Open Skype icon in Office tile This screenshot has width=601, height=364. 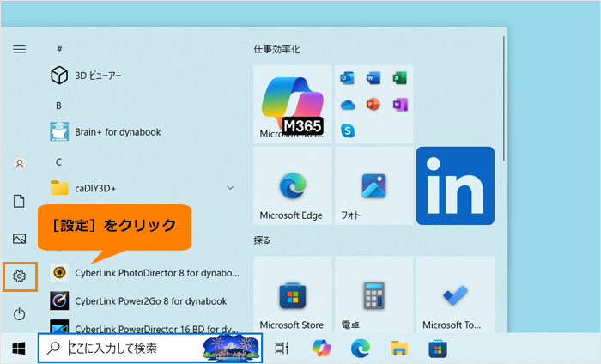point(347,130)
